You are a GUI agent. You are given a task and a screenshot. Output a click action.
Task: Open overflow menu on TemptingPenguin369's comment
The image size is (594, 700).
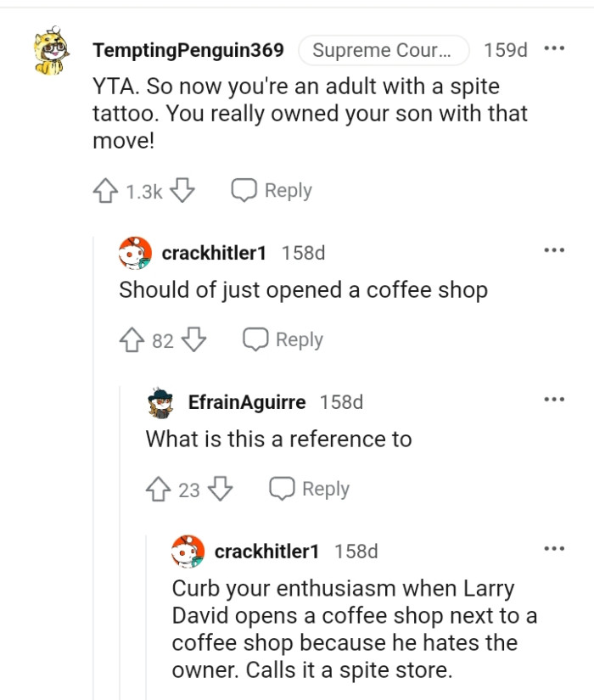[555, 51]
